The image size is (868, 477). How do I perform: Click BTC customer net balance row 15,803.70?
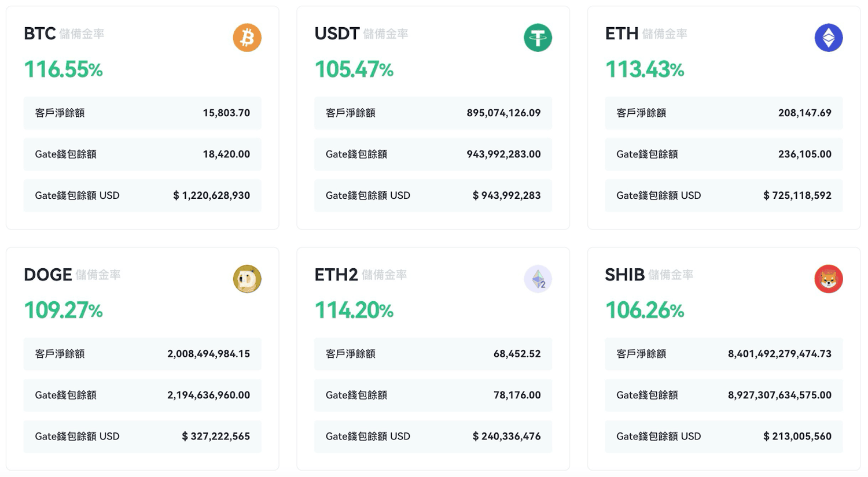(x=142, y=113)
